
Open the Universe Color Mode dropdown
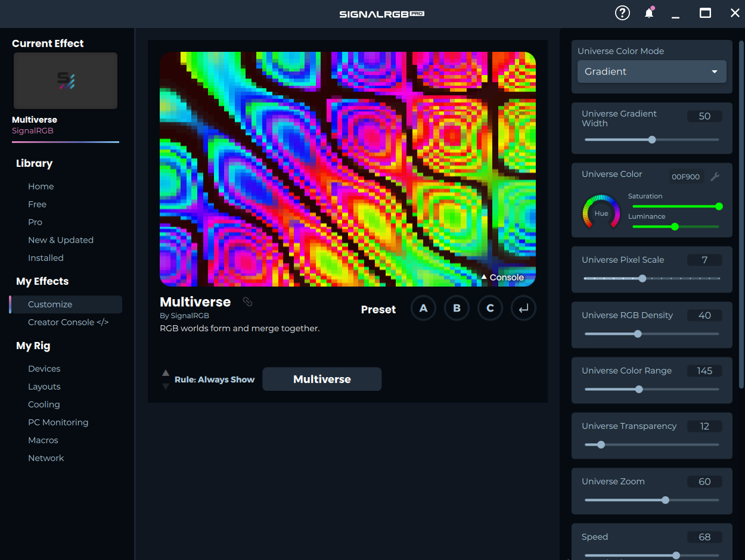651,71
